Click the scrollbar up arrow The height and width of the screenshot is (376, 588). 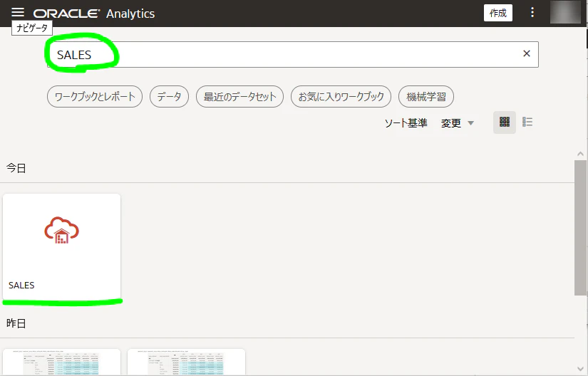pyautogui.click(x=580, y=154)
